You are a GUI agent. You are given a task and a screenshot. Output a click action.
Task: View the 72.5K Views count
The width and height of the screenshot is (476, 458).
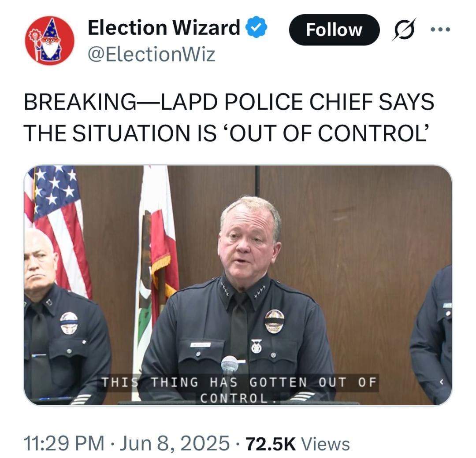click(x=298, y=443)
